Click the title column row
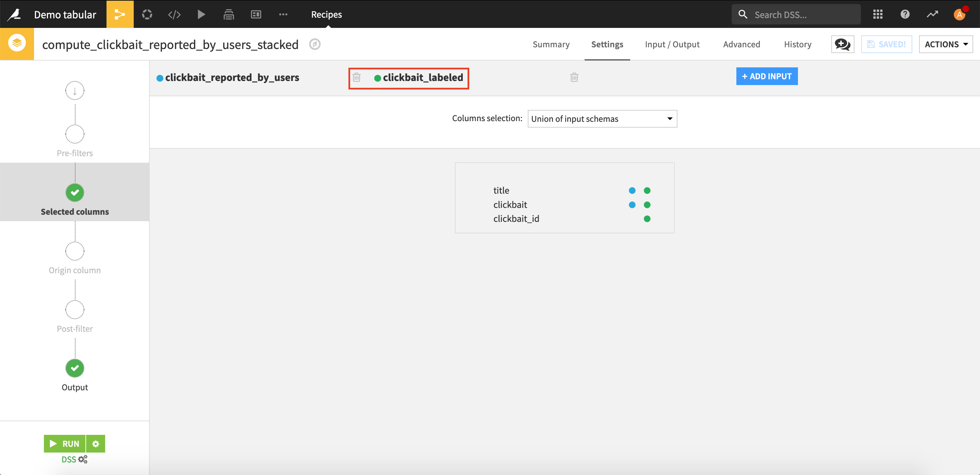980x475 pixels. 565,191
